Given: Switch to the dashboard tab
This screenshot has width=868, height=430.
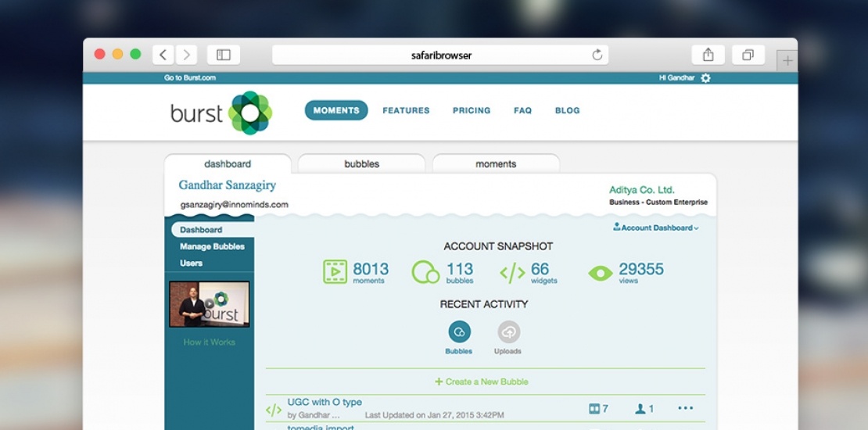Looking at the screenshot, I should [228, 164].
